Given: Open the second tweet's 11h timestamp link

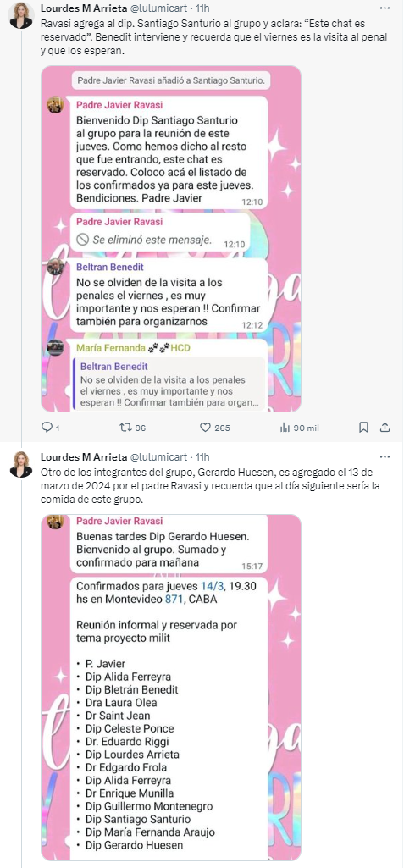Looking at the screenshot, I should pos(202,457).
